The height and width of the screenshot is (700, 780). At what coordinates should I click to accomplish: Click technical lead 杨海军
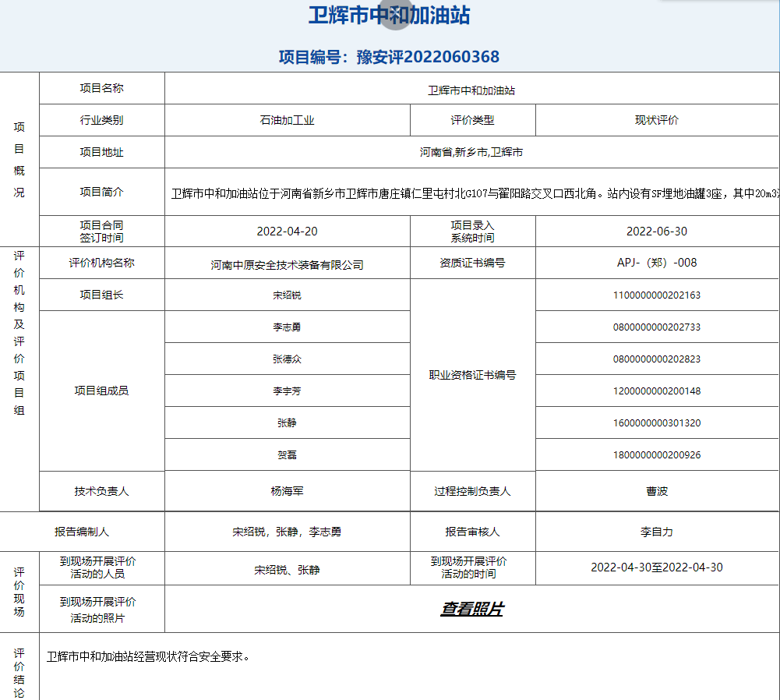pos(287,491)
